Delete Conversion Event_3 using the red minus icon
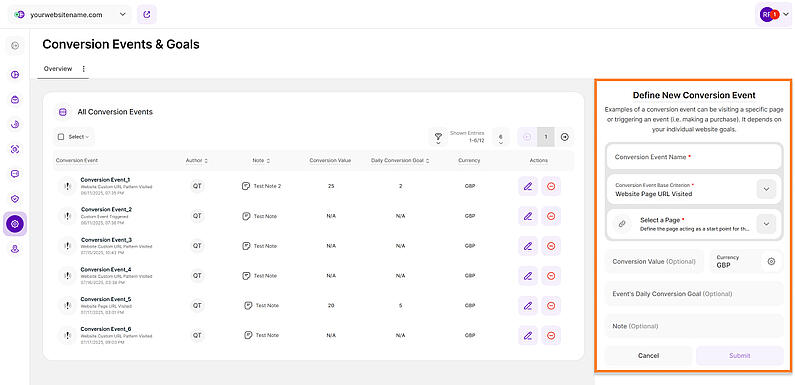 tap(551, 246)
